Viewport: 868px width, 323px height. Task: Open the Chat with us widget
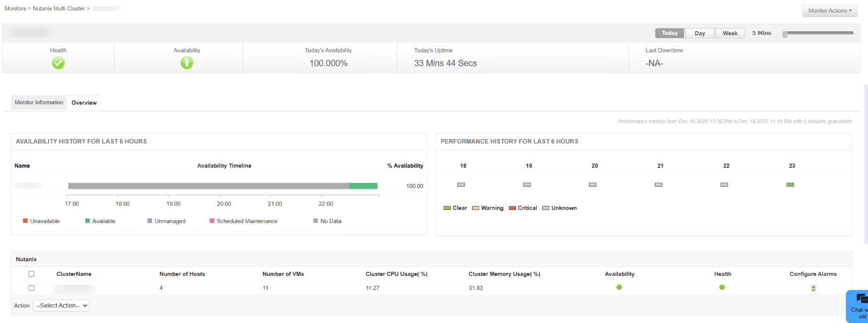point(857,306)
